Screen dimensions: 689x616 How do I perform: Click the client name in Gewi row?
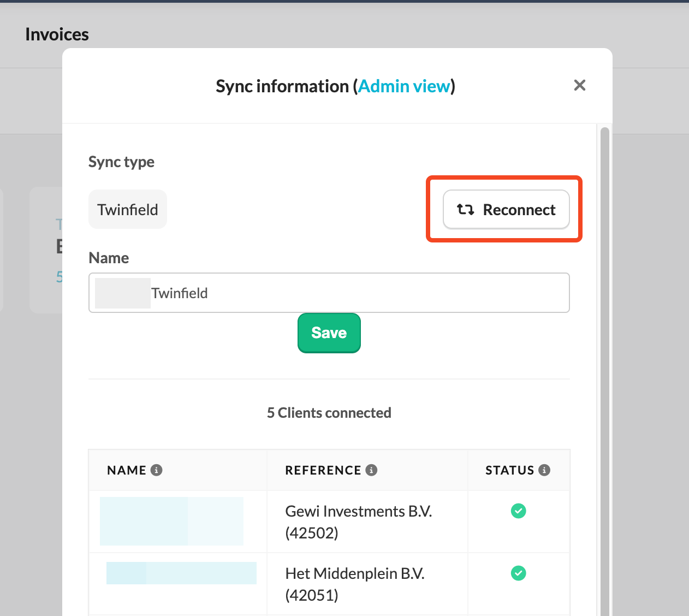pos(171,521)
